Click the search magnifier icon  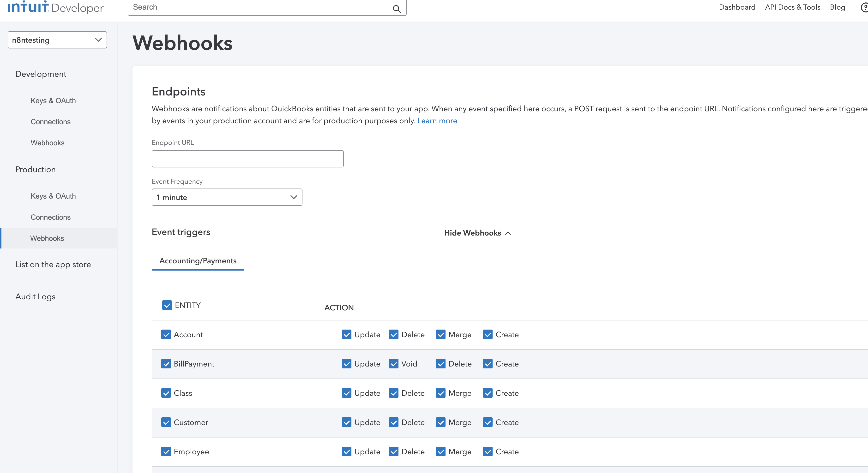click(x=397, y=9)
